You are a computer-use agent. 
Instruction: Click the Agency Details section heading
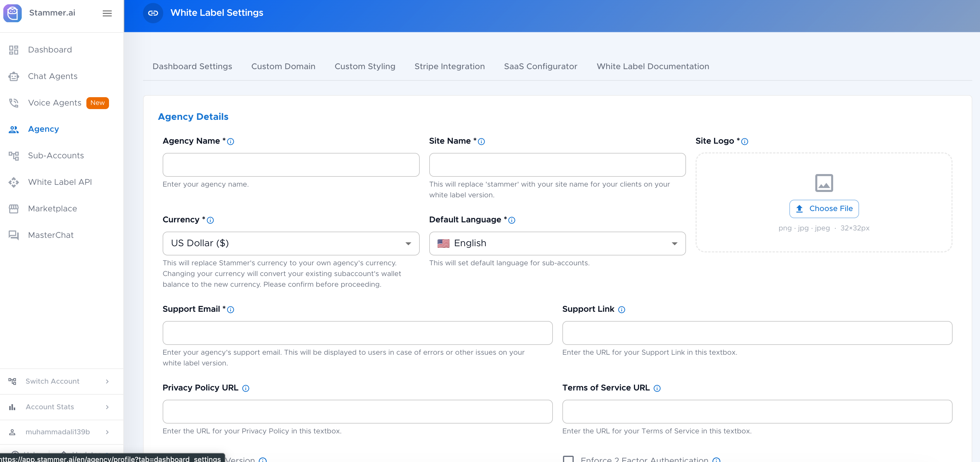[193, 117]
